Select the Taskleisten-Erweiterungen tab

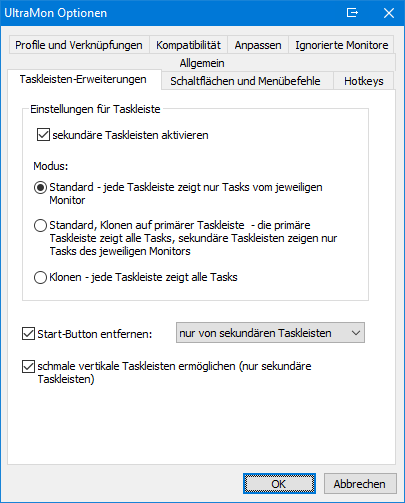click(83, 79)
